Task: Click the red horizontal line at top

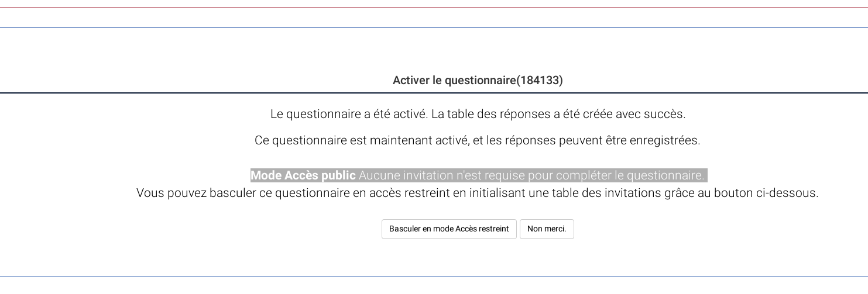Action: (x=434, y=8)
